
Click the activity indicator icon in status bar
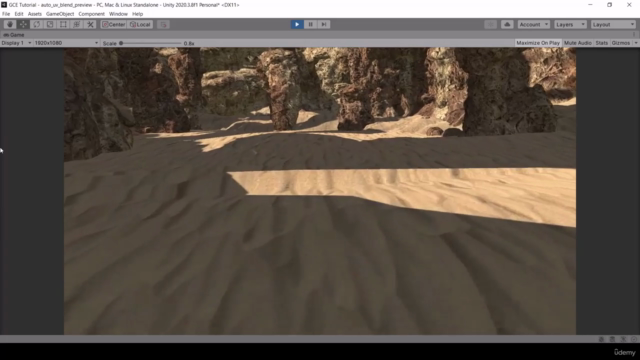click(x=634, y=339)
